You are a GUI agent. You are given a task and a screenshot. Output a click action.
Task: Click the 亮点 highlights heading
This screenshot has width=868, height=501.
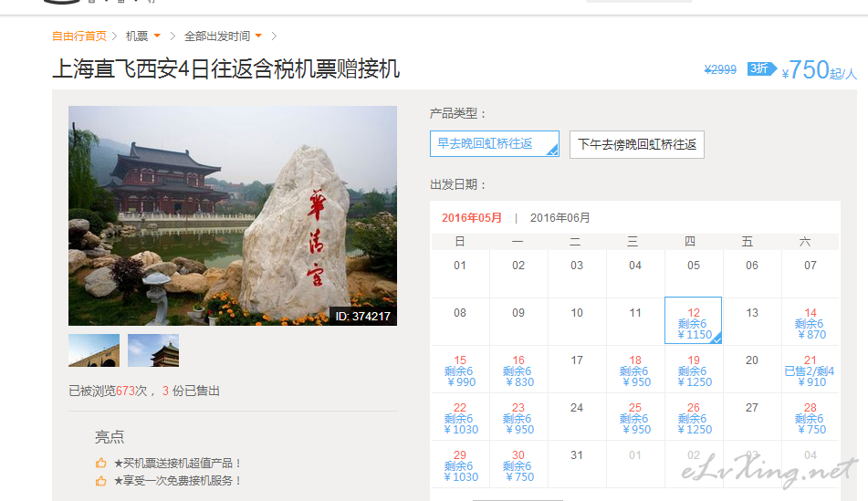tap(110, 437)
